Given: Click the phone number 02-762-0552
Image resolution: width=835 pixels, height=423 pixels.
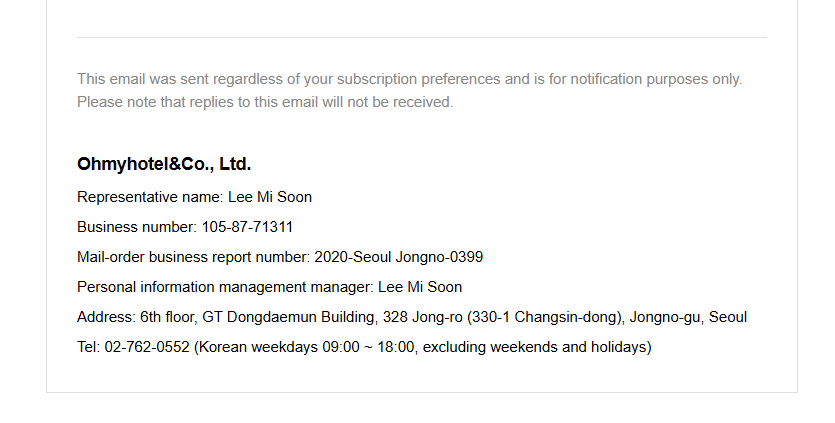Looking at the screenshot, I should pyautogui.click(x=147, y=347).
